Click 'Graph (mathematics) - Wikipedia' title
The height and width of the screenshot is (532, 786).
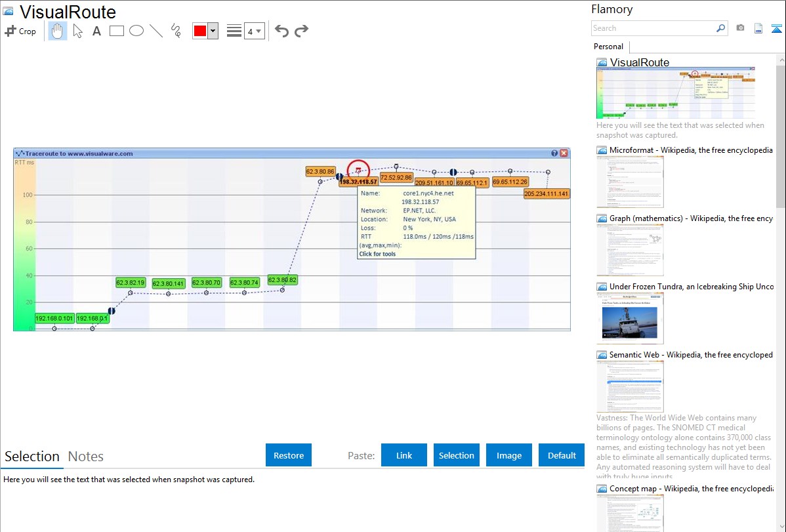(x=692, y=218)
